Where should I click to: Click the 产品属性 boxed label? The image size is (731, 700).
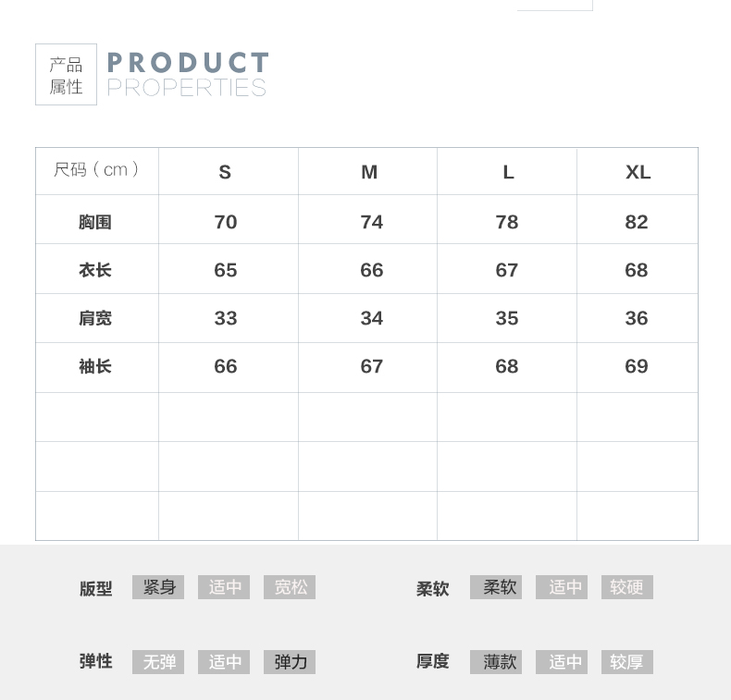[x=66, y=75]
